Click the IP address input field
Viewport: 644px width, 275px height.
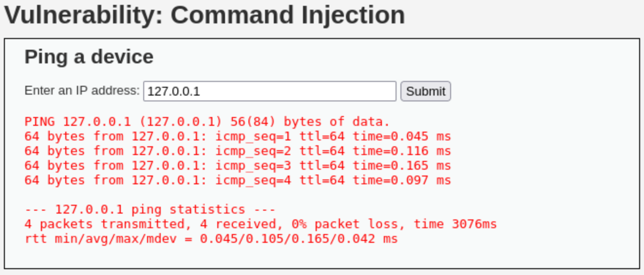point(269,91)
